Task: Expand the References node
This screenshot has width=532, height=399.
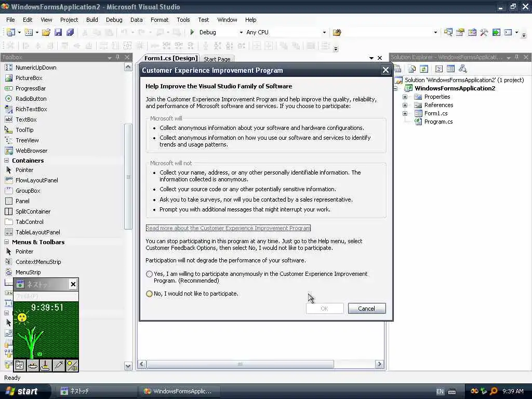Action: [x=405, y=105]
